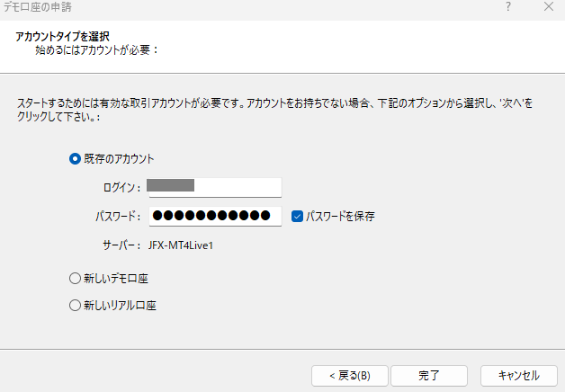Viewport: 565px width, 392px height.
Task: Cancel with the キャンセル button
Action: pyautogui.click(x=519, y=376)
